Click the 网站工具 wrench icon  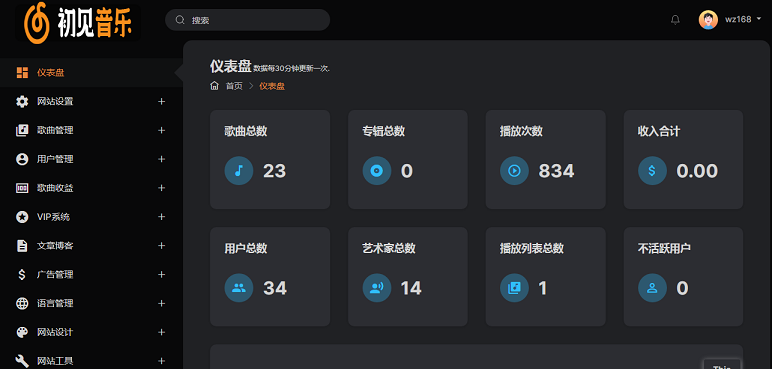[x=22, y=361]
